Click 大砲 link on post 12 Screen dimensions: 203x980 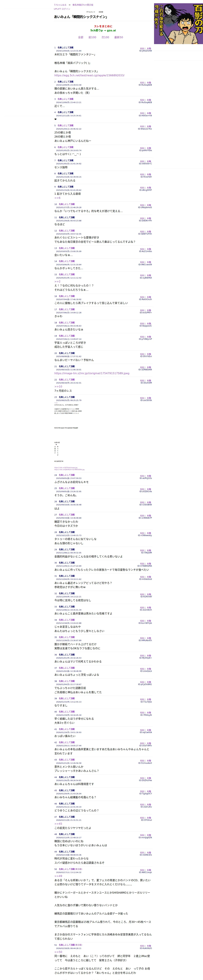(149, 232)
